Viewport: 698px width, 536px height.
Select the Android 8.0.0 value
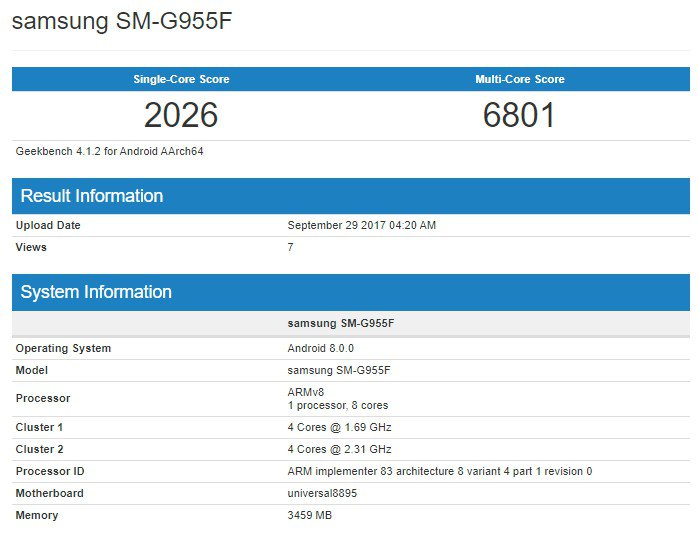tap(320, 348)
